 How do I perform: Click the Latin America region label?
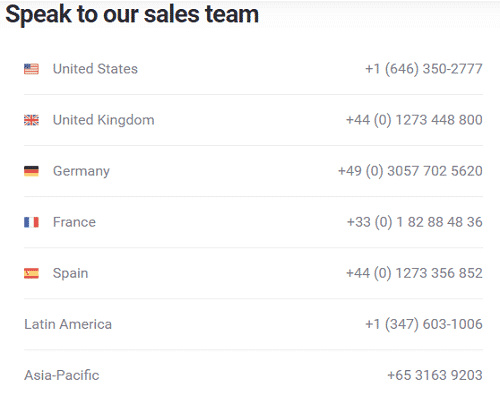[68, 324]
